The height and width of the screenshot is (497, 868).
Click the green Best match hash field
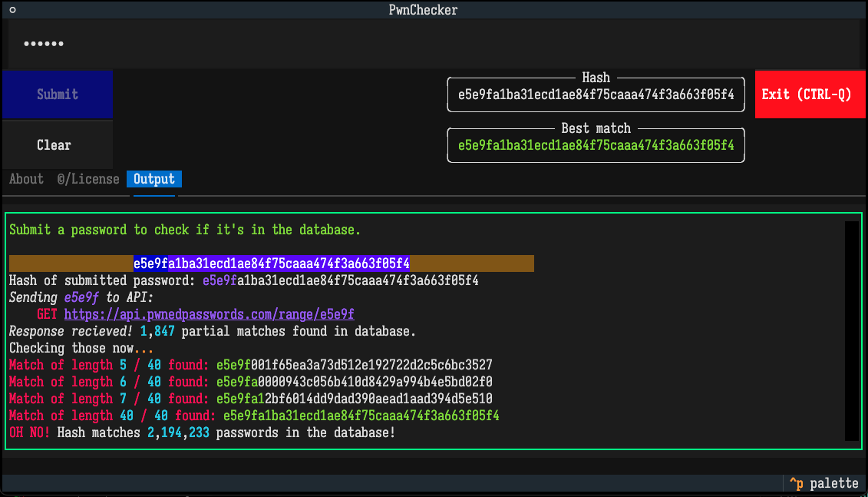[x=596, y=144]
